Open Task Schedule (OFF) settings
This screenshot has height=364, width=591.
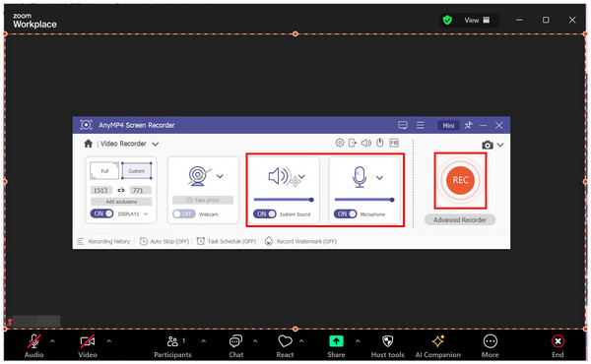point(227,241)
